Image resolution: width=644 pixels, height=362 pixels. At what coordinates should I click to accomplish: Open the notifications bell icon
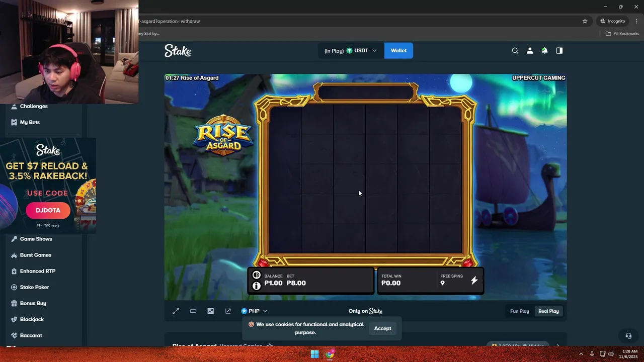[544, 51]
